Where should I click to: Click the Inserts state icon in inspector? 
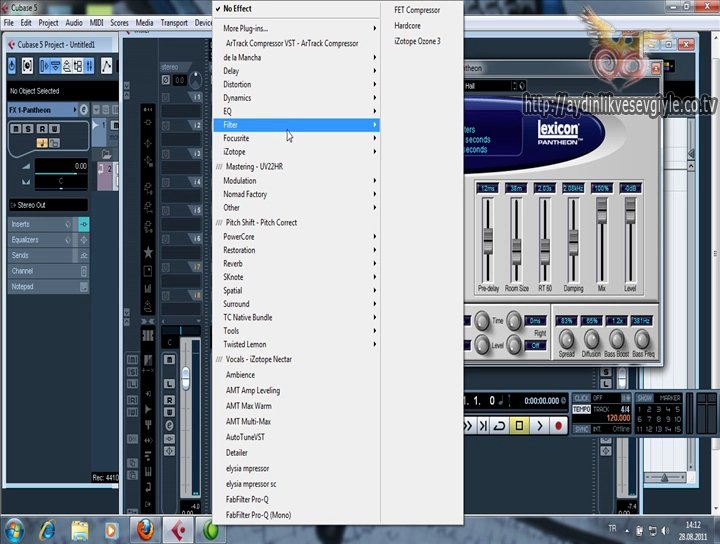84,224
